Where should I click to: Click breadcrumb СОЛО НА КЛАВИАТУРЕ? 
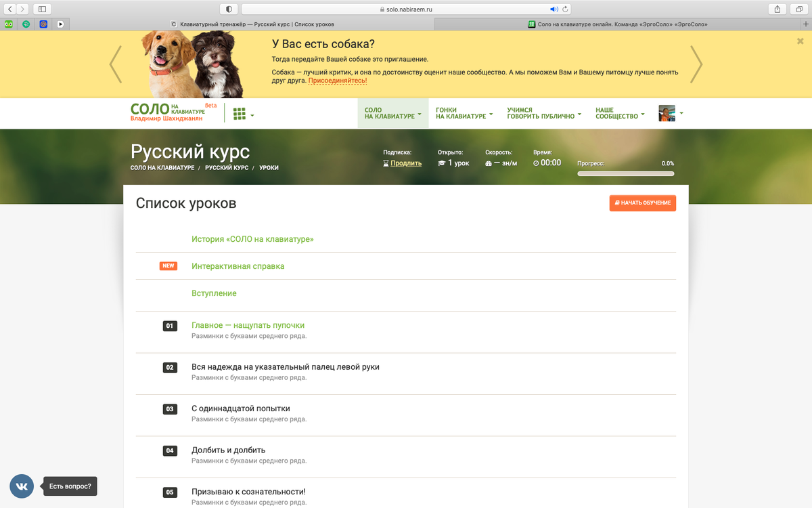pyautogui.click(x=162, y=167)
